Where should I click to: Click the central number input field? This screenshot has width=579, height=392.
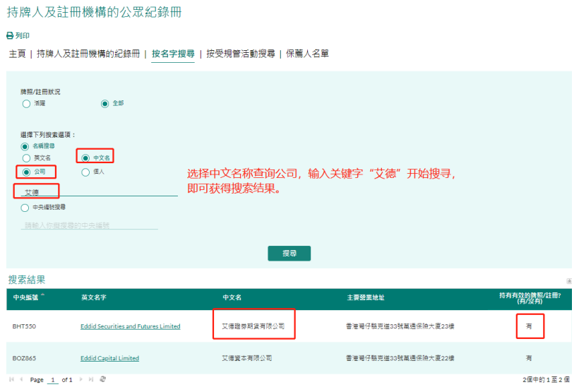pyautogui.click(x=90, y=225)
